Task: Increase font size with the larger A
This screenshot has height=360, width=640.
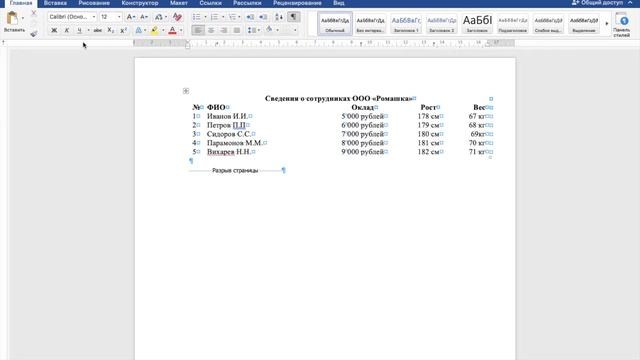Action: (130, 17)
